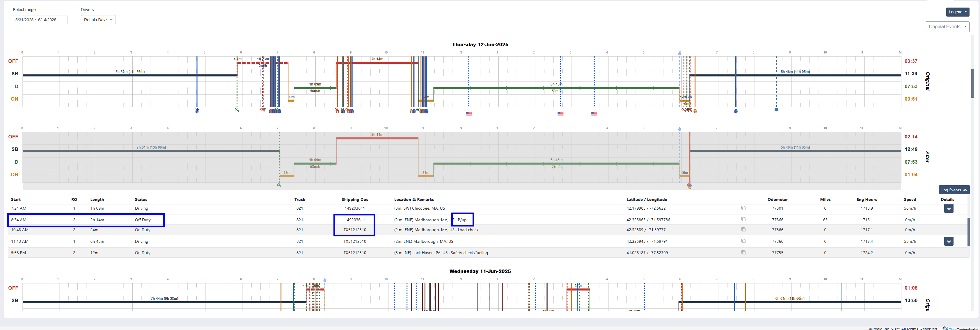The width and height of the screenshot is (980, 330).
Task: Click the green key icon under After graph
Action: click(x=279, y=185)
